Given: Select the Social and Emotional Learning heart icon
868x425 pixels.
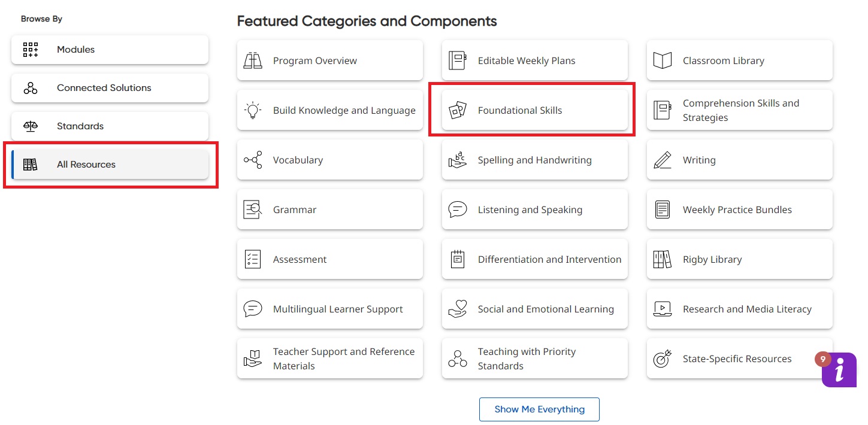Looking at the screenshot, I should tap(458, 309).
